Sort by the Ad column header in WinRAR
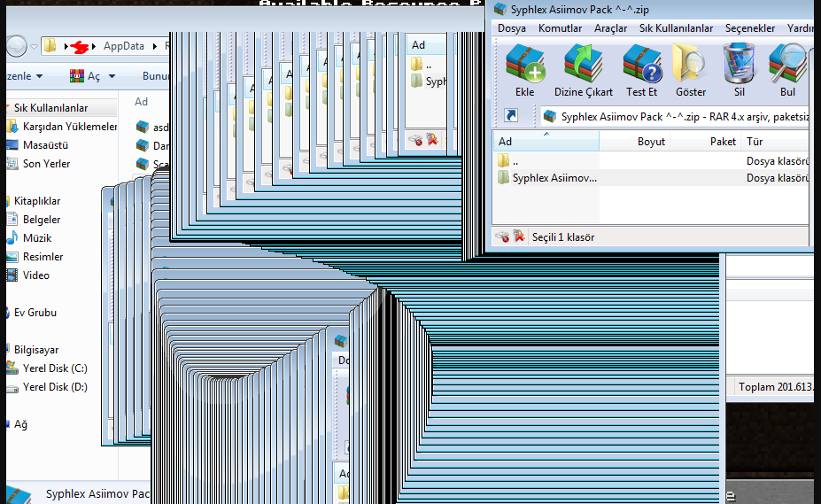The image size is (821, 504). (546, 142)
